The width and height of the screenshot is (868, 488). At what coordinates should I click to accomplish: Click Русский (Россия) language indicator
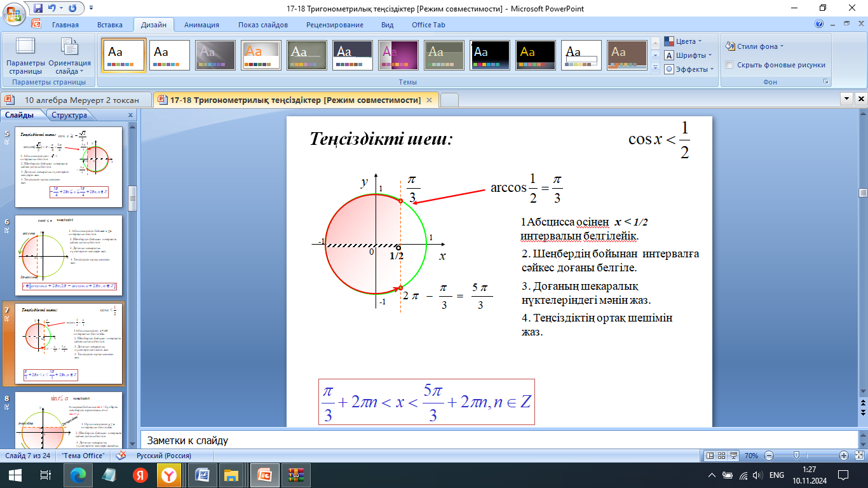pos(165,456)
